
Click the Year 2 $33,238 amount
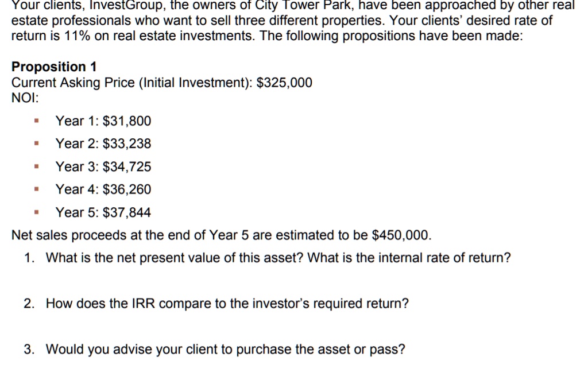point(127,144)
